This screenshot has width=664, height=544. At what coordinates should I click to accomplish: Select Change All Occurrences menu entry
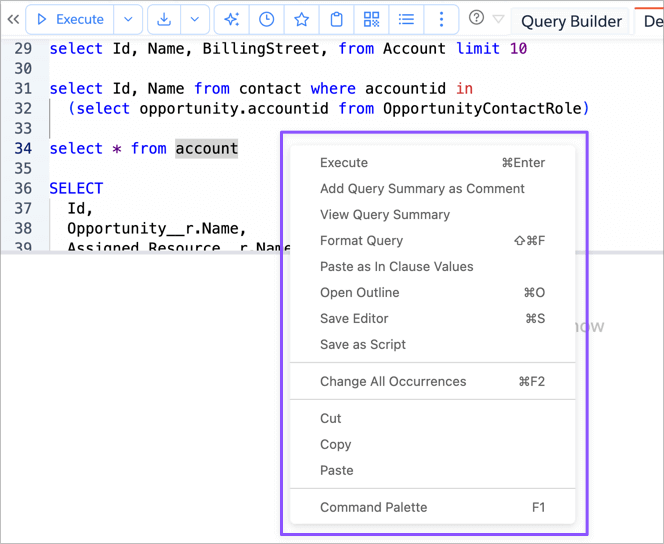coord(393,382)
